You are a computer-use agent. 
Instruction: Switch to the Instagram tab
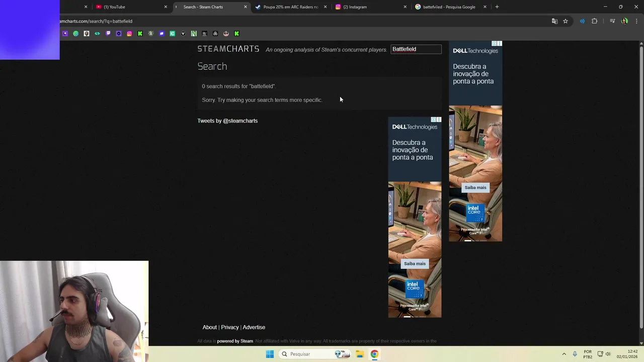pos(371,7)
